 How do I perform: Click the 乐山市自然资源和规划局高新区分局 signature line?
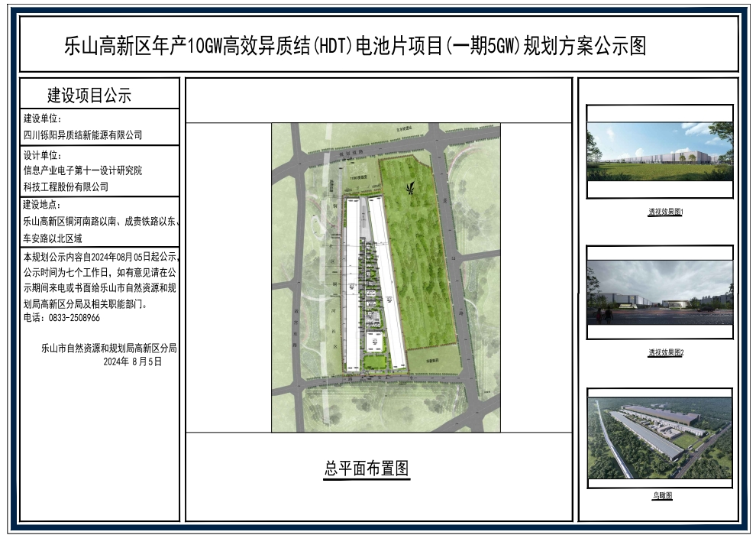(108, 348)
